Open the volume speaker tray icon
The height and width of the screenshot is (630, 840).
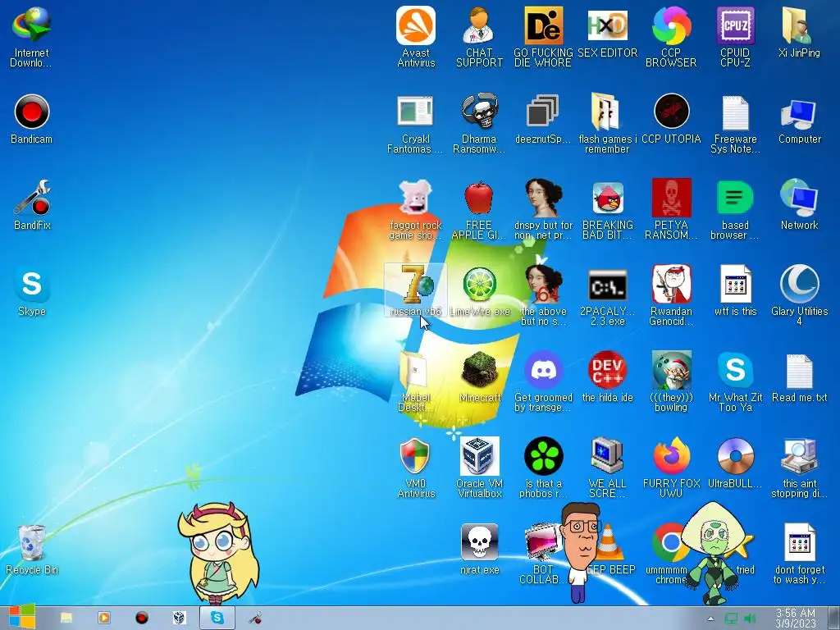pos(750,619)
